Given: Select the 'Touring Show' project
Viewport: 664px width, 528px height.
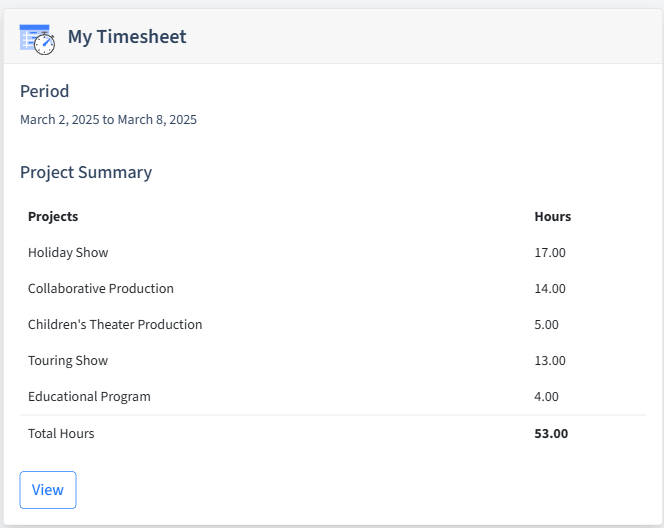Looking at the screenshot, I should [68, 361].
